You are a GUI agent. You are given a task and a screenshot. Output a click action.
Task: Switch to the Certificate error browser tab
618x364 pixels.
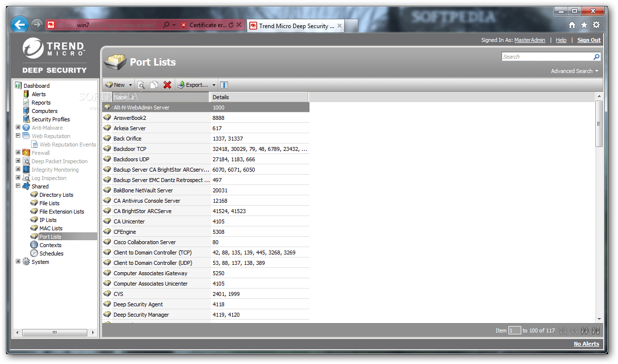point(208,25)
